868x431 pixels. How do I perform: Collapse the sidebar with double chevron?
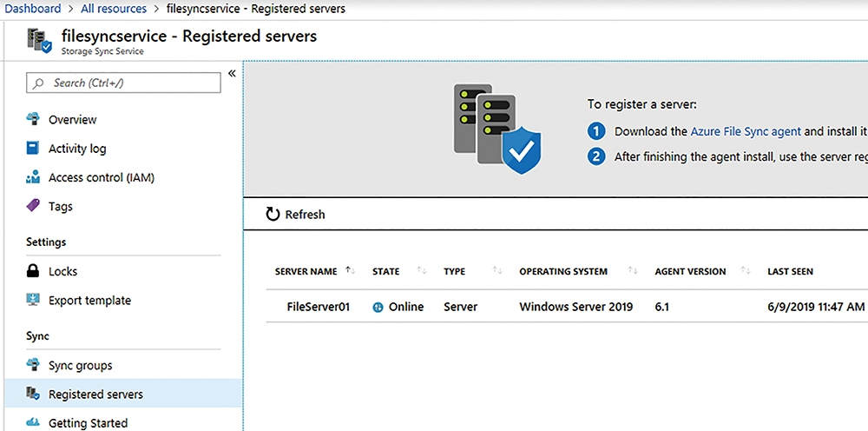(x=232, y=74)
